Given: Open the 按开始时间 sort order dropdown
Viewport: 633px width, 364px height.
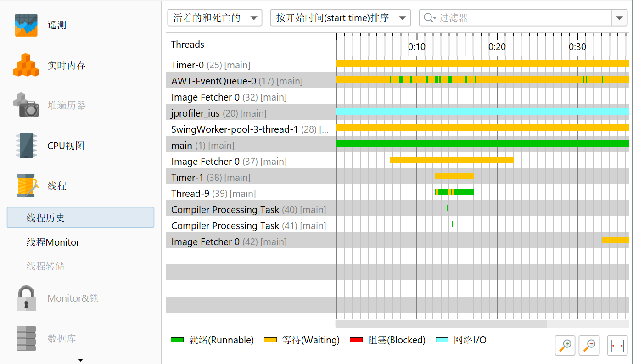Looking at the screenshot, I should coord(341,18).
